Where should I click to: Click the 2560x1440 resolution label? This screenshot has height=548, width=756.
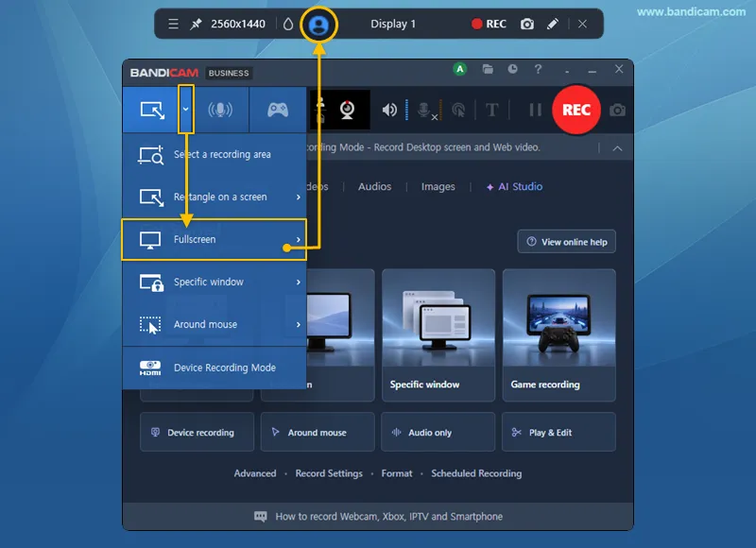238,24
